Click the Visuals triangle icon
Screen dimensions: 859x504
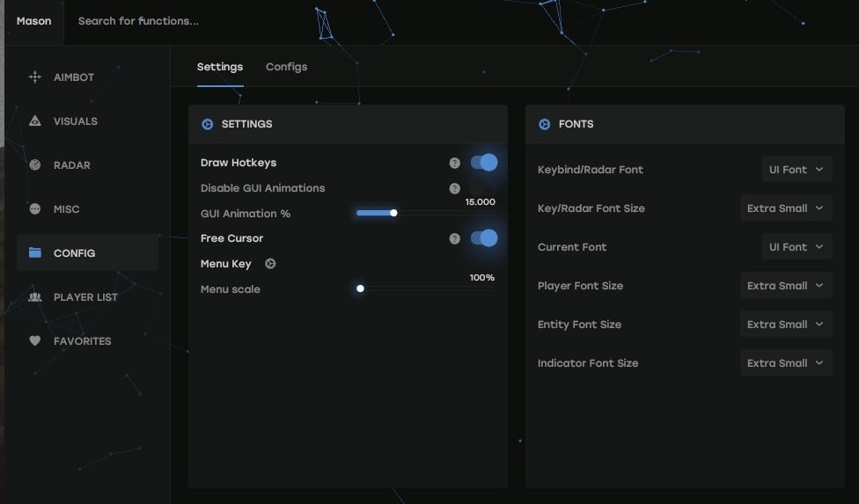click(35, 121)
